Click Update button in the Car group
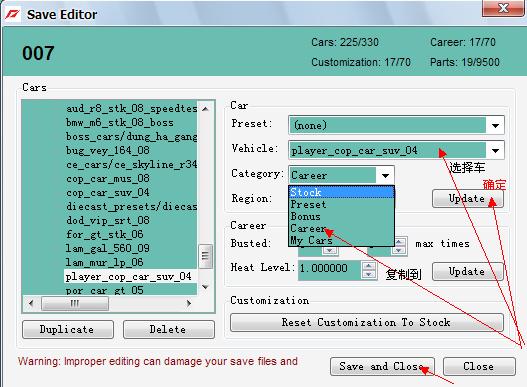Screen dimensions: 527x387 point(468,199)
